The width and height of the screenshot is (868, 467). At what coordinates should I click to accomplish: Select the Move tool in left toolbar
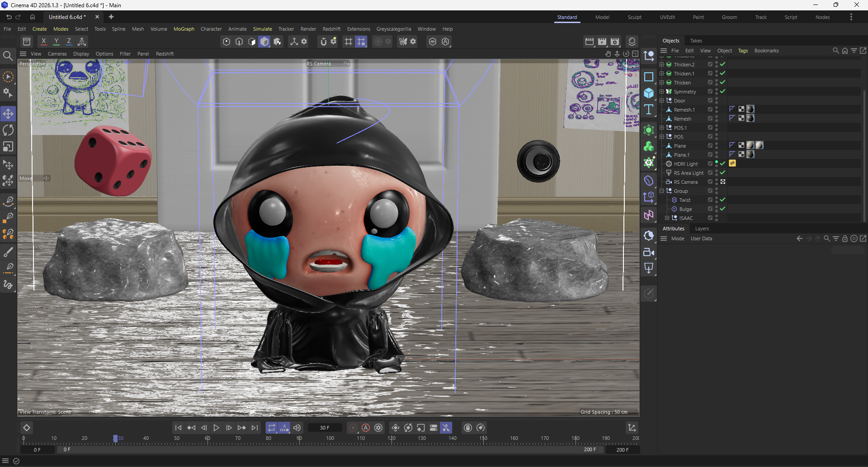8,114
